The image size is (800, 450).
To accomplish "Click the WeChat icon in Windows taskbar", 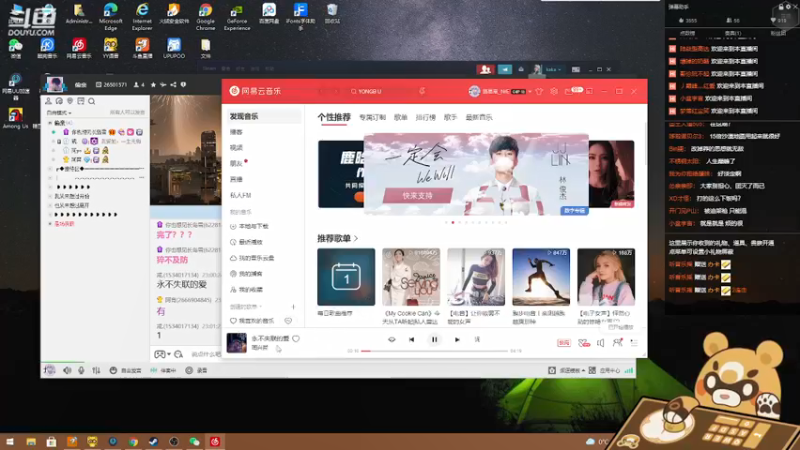I will coord(194,441).
